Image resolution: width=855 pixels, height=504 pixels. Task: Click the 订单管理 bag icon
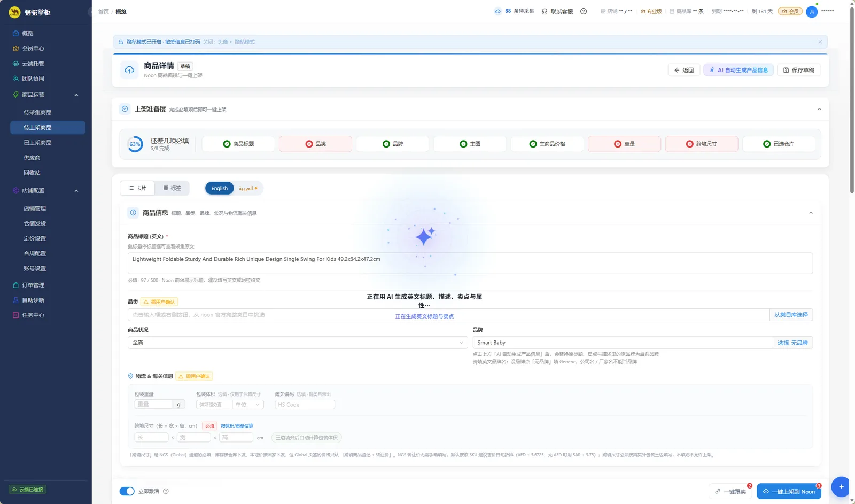click(15, 285)
